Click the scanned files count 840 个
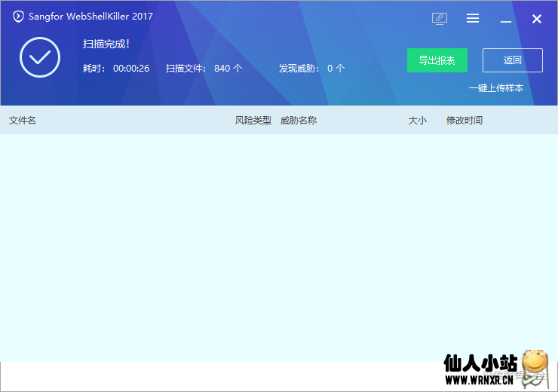Screen dimensions: 558x392 pos(228,69)
